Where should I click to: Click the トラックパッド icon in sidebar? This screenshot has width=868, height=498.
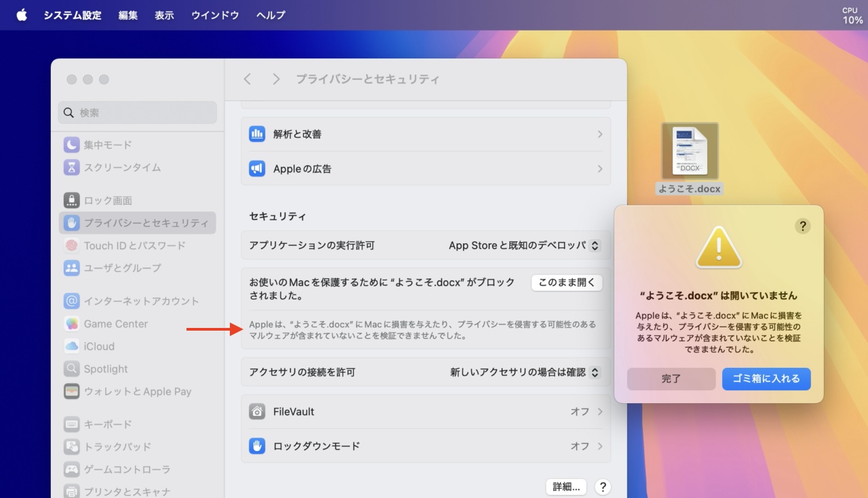click(72, 447)
